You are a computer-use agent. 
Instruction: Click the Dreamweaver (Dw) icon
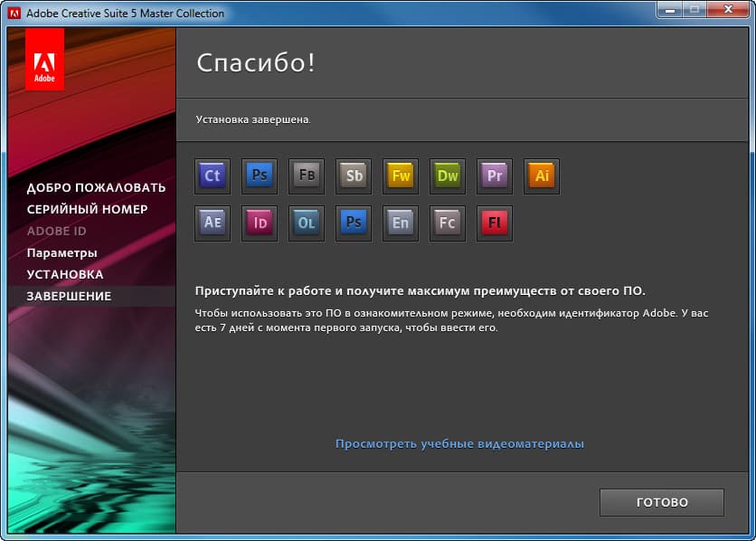(448, 176)
